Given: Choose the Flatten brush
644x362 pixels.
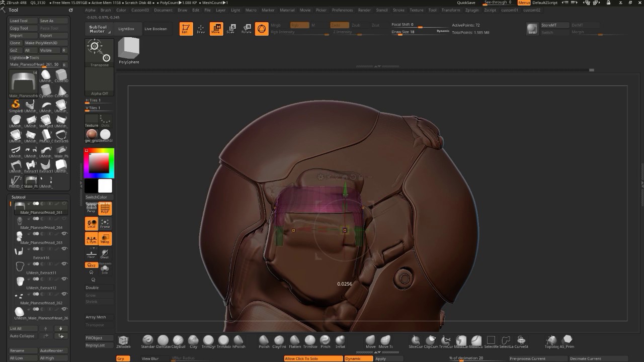Looking at the screenshot, I should pos(295,341).
